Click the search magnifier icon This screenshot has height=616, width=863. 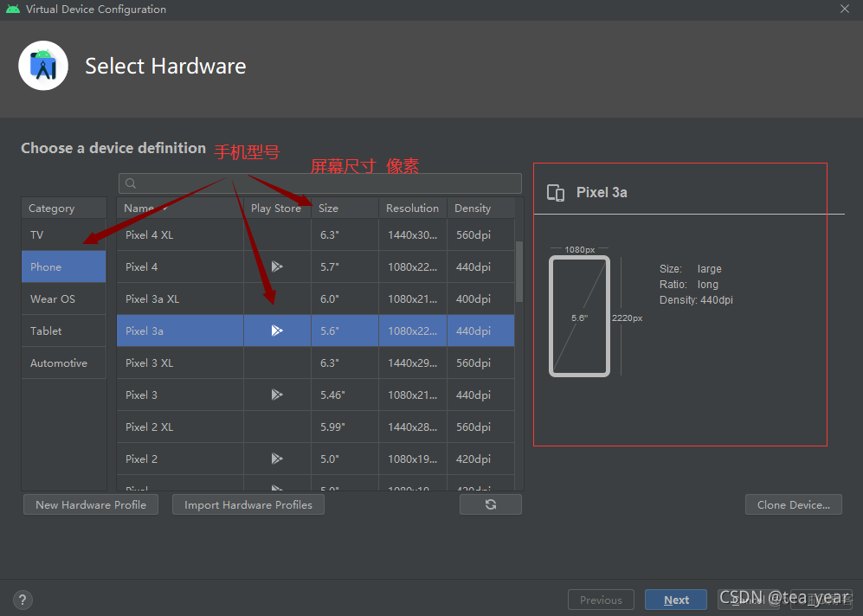click(130, 183)
